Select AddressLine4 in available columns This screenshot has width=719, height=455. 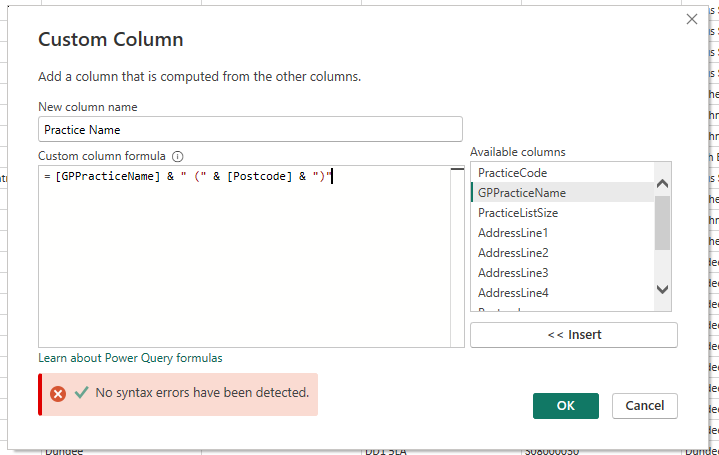coord(562,293)
